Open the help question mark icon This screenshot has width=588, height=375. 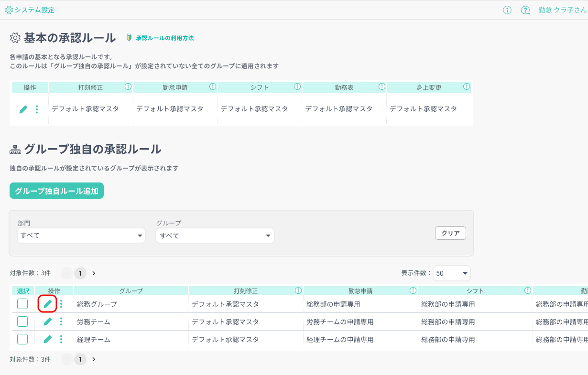tap(525, 10)
